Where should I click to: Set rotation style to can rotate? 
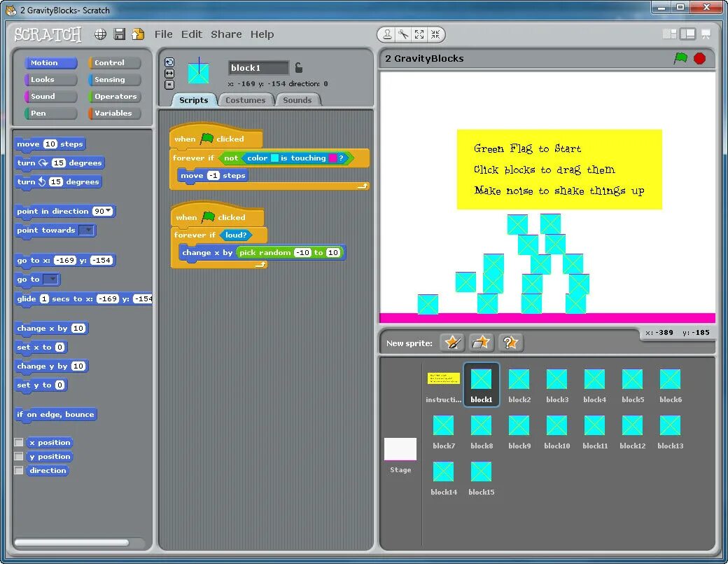169,62
